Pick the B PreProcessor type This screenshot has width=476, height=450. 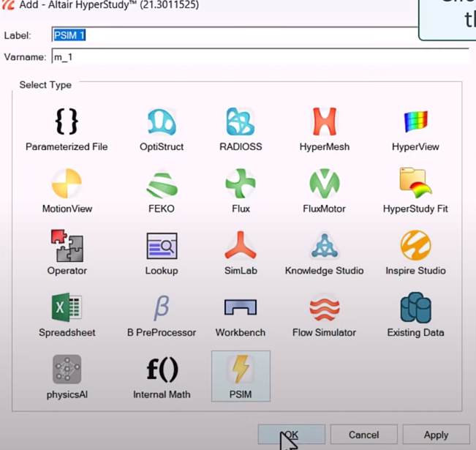coord(162,308)
